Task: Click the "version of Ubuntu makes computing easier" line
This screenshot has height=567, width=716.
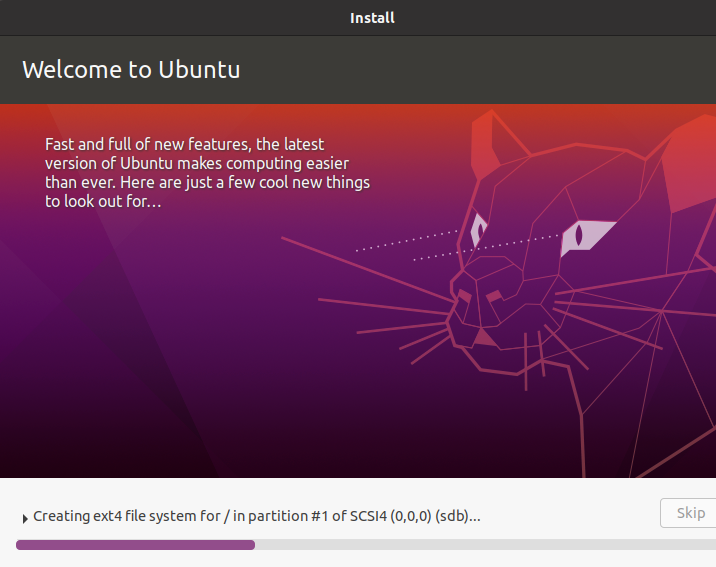Action: tap(197, 163)
